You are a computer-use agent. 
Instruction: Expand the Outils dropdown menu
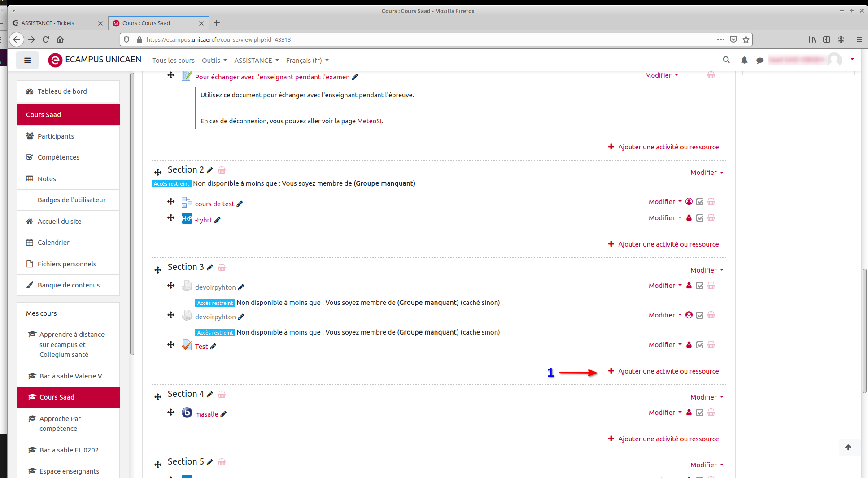coord(214,61)
